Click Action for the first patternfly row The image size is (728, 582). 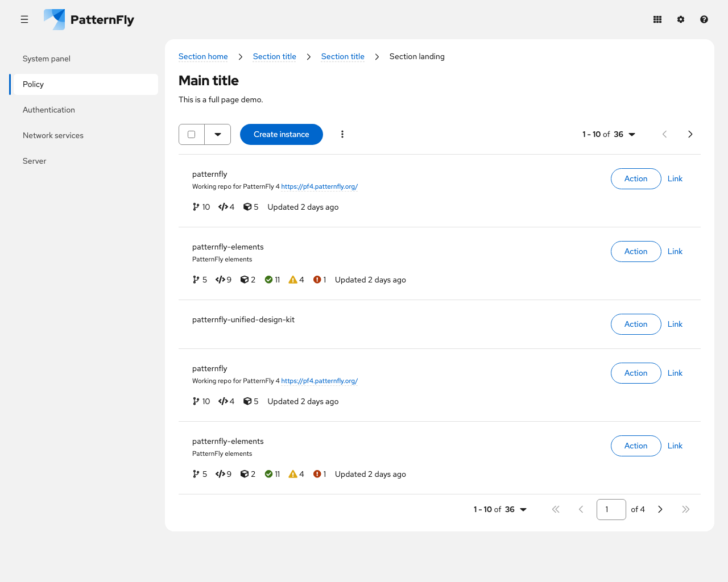point(636,178)
